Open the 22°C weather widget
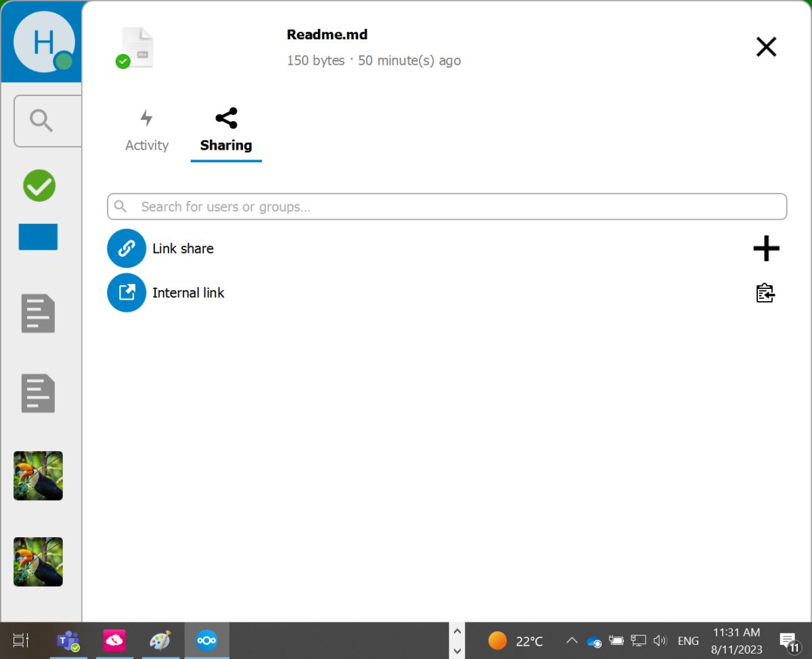Image resolution: width=812 pixels, height=659 pixels. click(516, 641)
